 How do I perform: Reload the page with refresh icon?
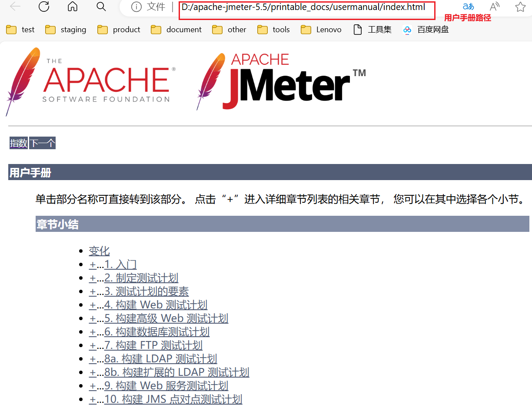[44, 7]
